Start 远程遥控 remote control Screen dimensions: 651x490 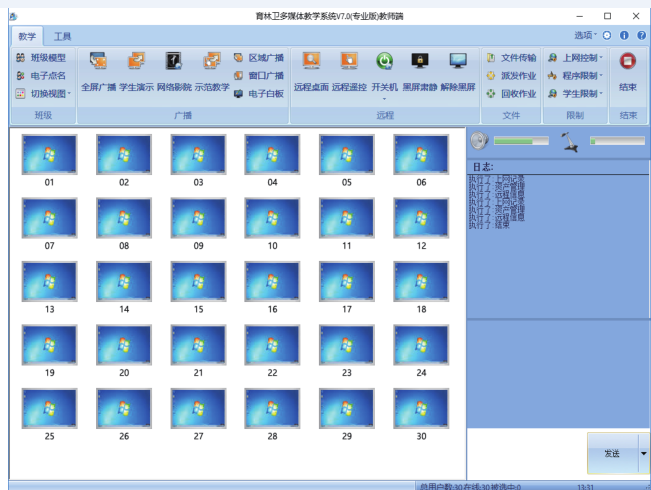pos(349,71)
